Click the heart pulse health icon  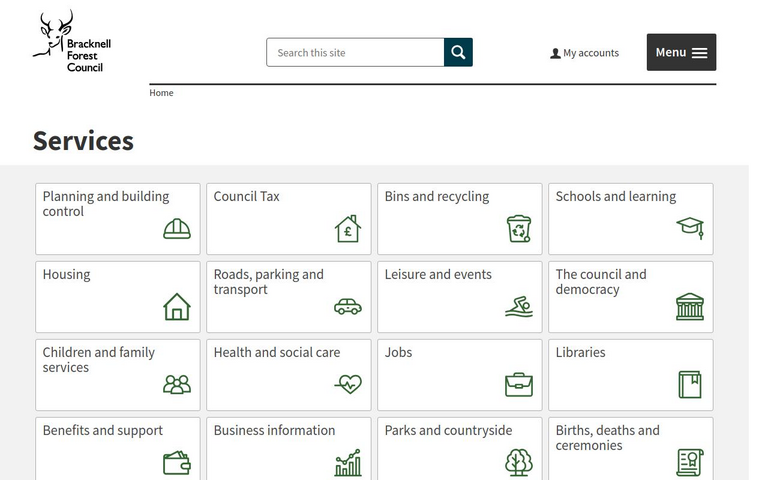347,384
